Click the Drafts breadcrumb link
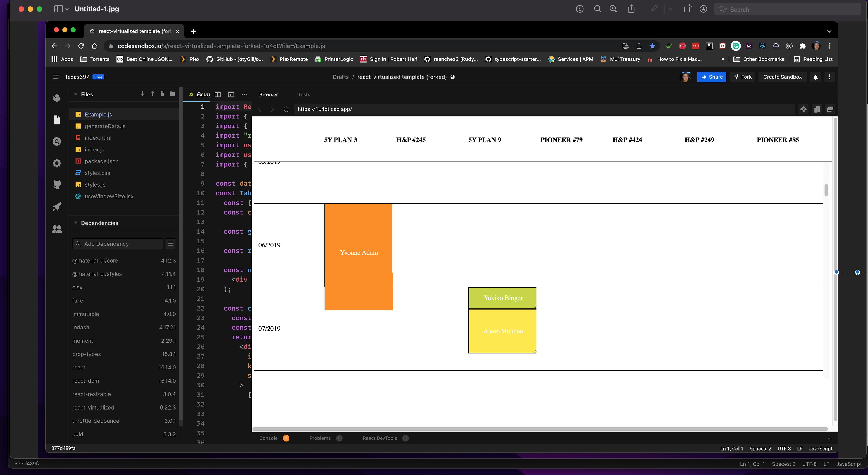This screenshot has height=475, width=868. pos(341,77)
